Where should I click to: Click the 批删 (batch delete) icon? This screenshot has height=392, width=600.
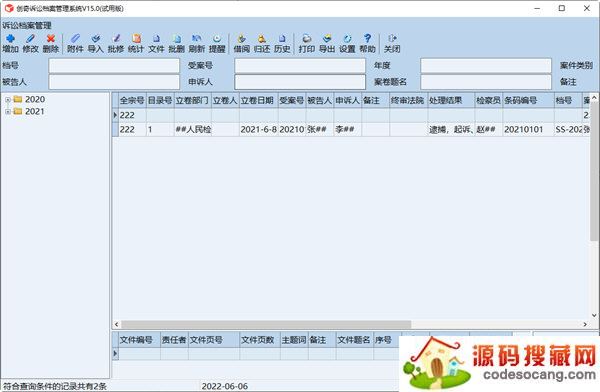pos(176,43)
